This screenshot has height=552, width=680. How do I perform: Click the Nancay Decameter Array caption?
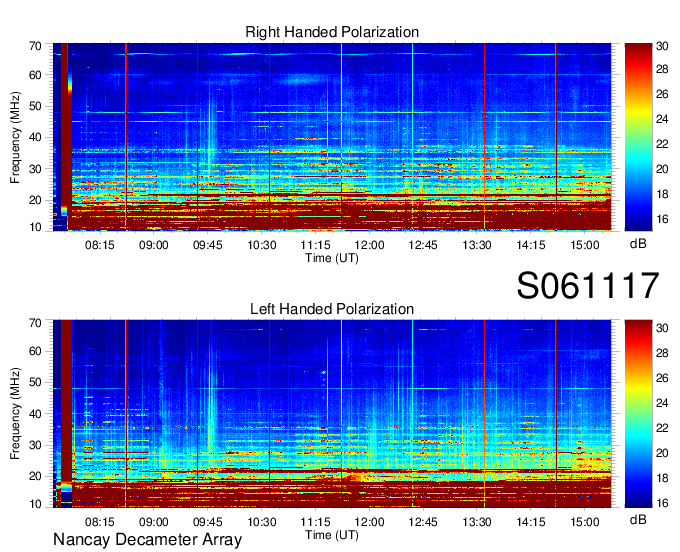pyautogui.click(x=147, y=540)
